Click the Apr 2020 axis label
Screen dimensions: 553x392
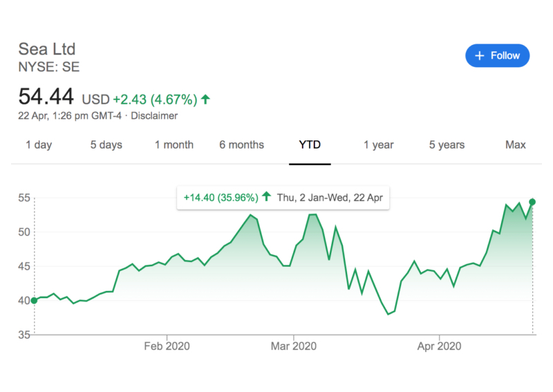[440, 346]
